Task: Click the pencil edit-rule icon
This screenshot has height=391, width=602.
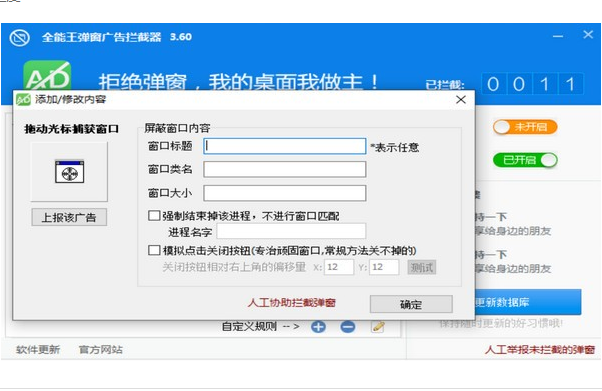Action: pos(378,327)
